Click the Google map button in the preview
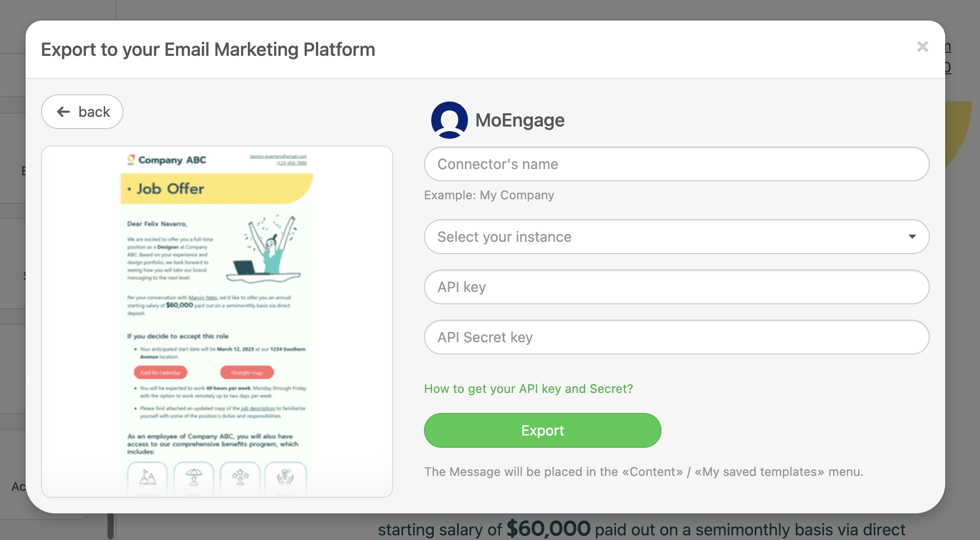The image size is (980, 540). [x=246, y=372]
